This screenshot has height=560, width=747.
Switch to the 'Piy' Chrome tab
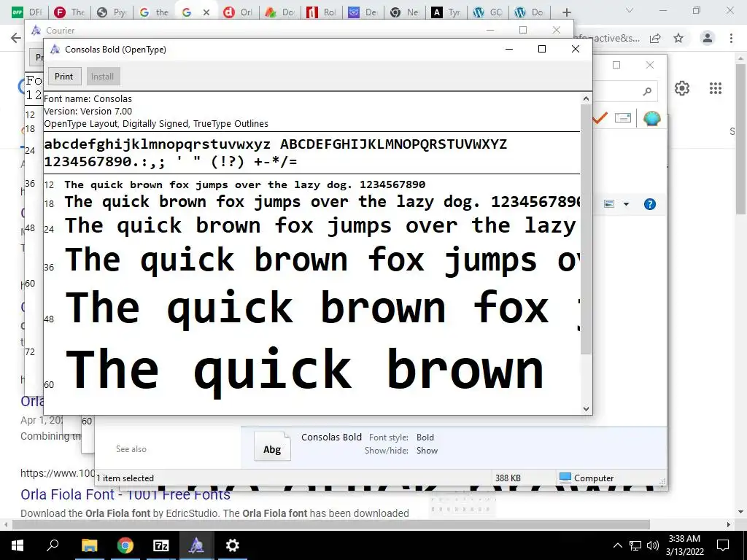pyautogui.click(x=112, y=12)
